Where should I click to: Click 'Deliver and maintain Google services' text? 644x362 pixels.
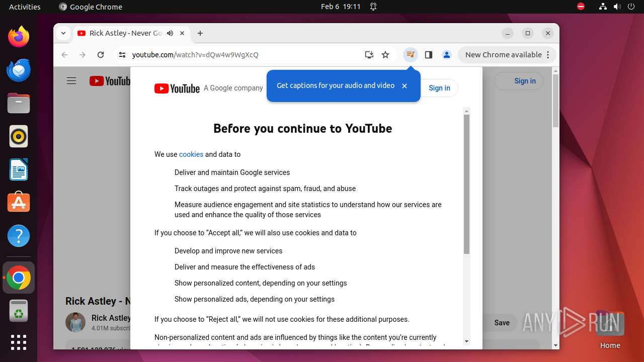(x=232, y=172)
